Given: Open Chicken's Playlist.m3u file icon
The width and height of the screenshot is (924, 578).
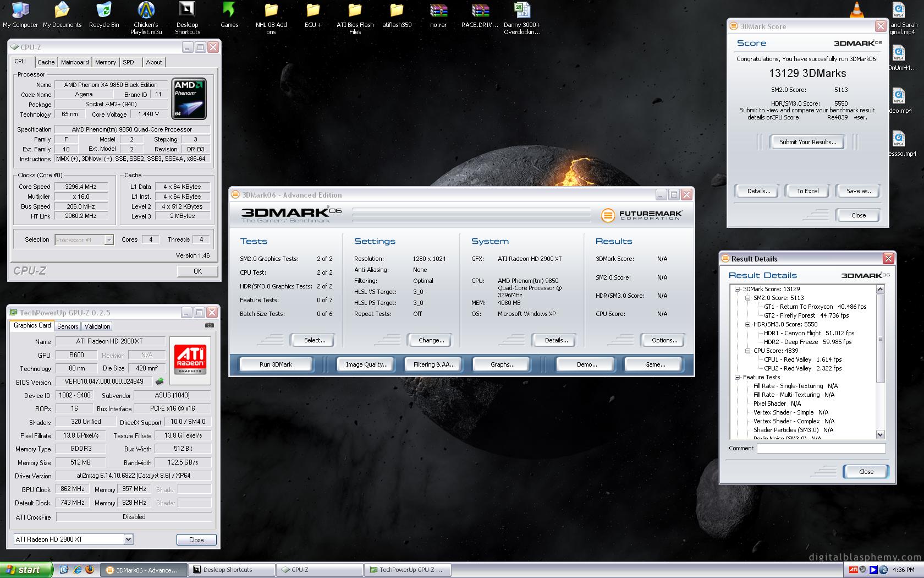Looking at the screenshot, I should point(146,18).
